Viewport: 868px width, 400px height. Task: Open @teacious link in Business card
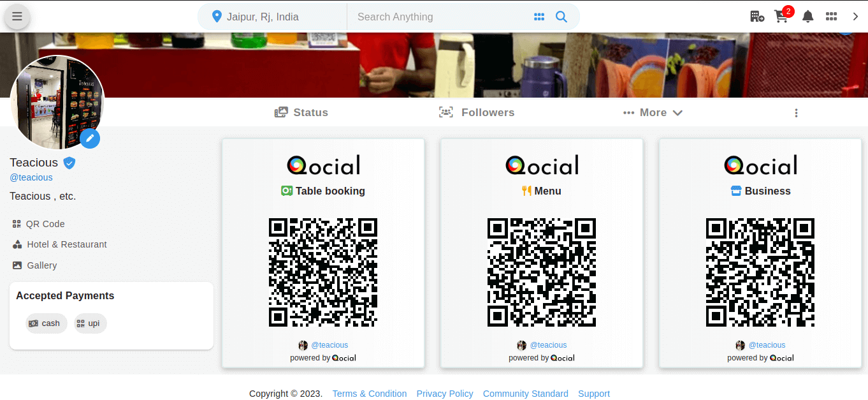point(767,345)
